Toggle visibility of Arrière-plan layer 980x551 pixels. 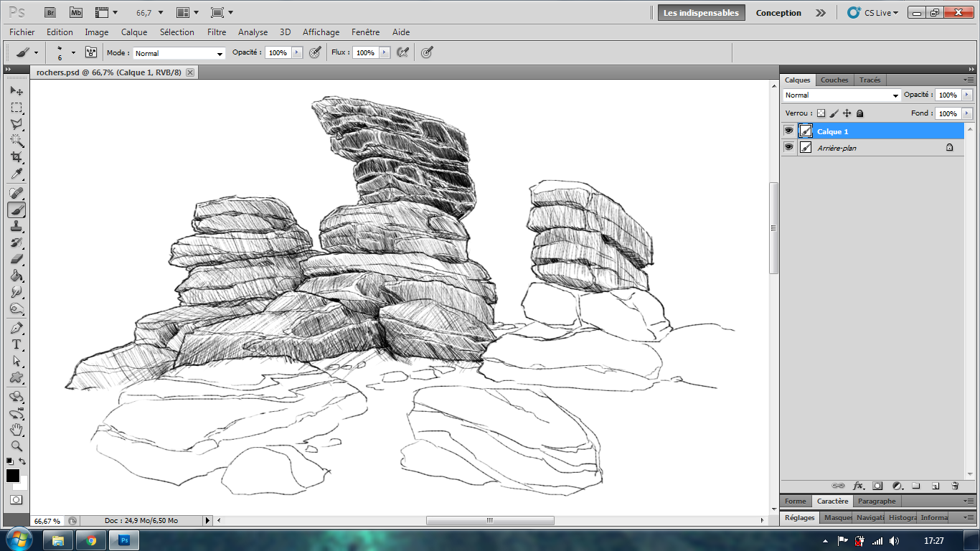click(x=789, y=147)
